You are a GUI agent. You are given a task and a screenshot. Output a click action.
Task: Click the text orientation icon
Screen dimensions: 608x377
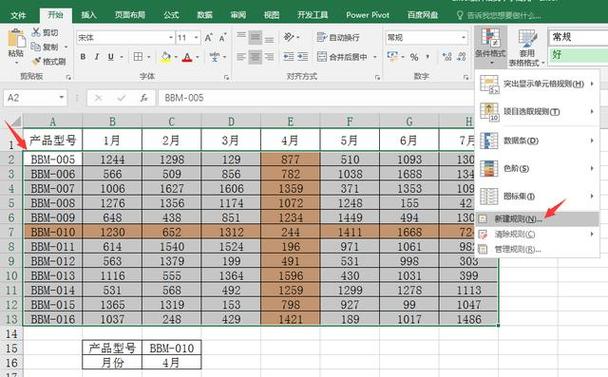pyautogui.click(x=289, y=37)
